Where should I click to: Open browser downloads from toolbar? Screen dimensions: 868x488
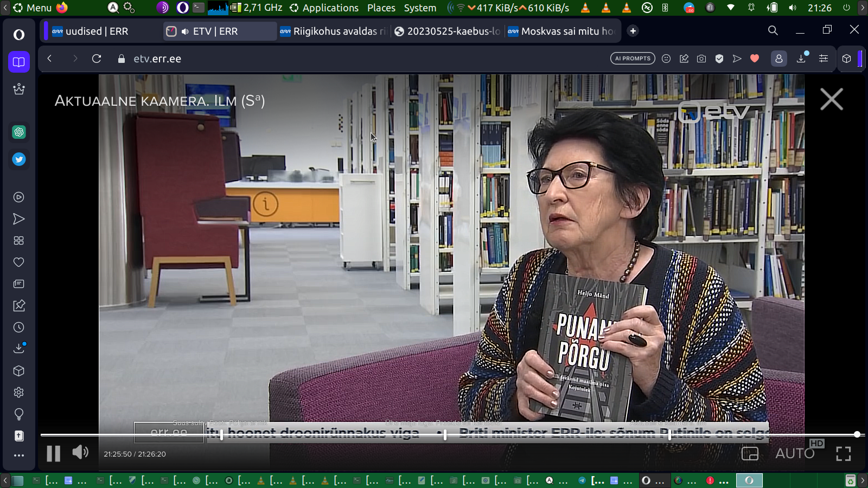[801, 59]
